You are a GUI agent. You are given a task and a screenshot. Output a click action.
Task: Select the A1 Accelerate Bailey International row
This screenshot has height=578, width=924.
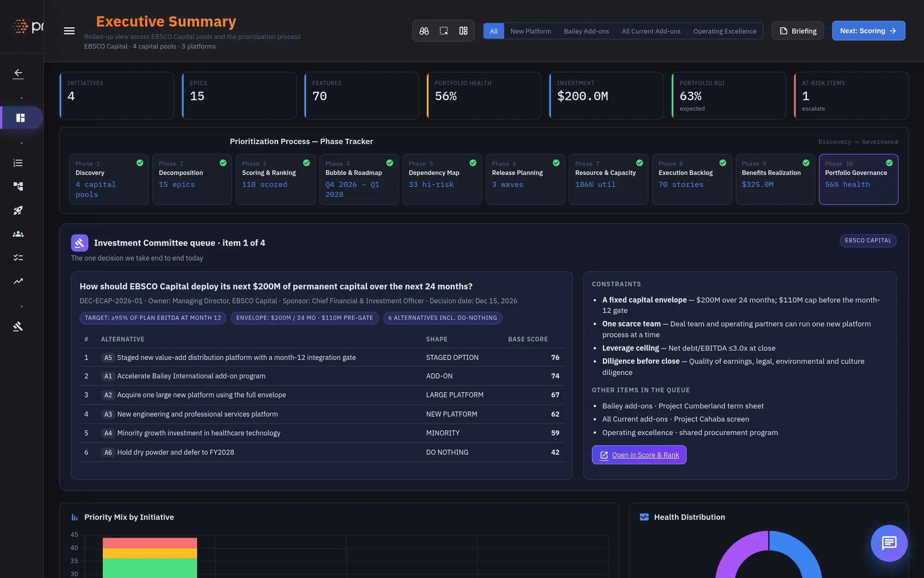pyautogui.click(x=322, y=376)
